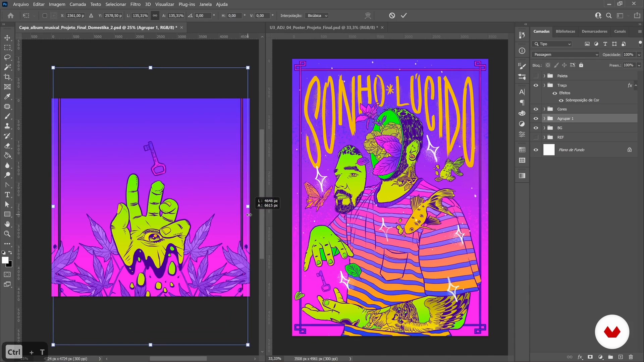
Task: Cancel the transform with the circle-slash icon
Action: [392, 15]
